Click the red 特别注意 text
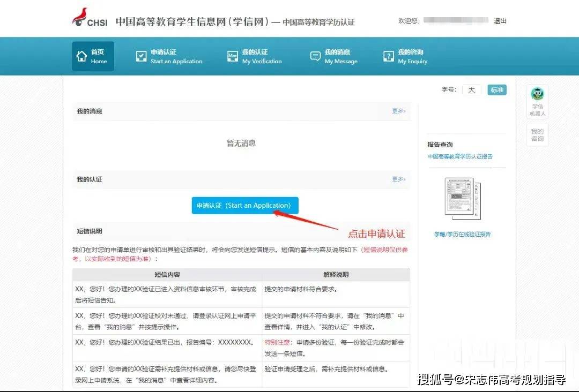579x392 pixels. pos(277,343)
